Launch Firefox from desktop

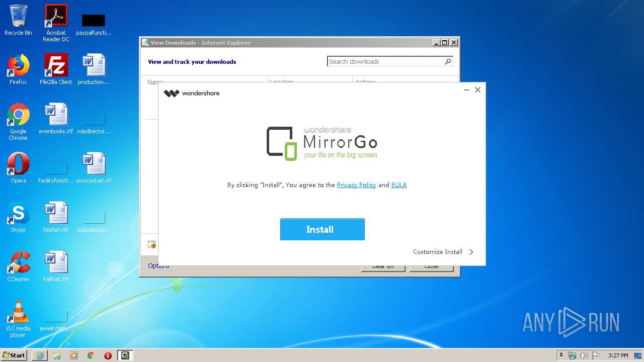(18, 69)
